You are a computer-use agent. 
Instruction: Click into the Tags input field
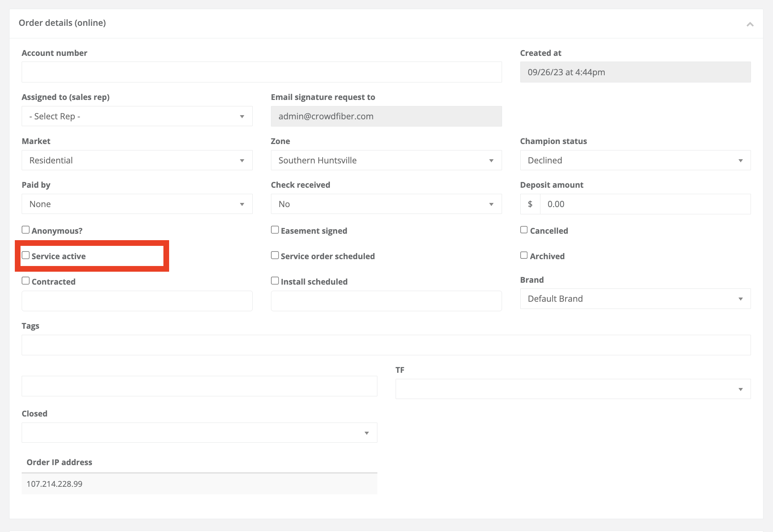(386, 345)
